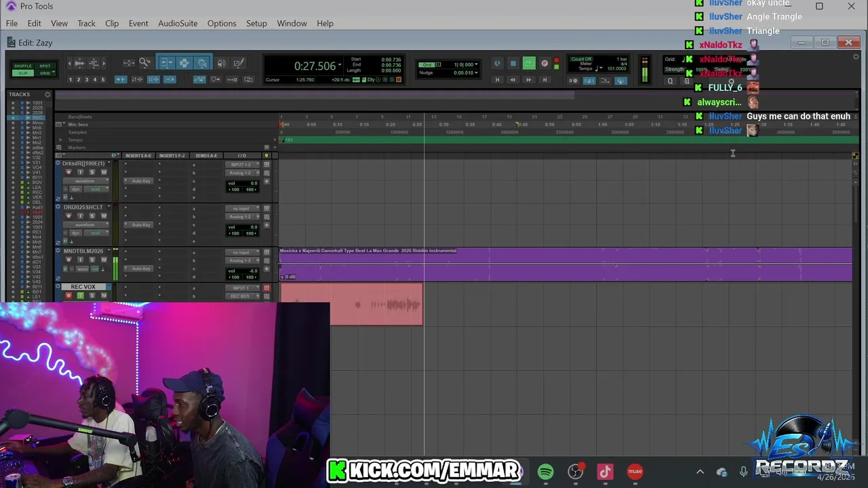The image size is (868, 488).
Task: Toggle the metronome click button
Action: (589, 80)
